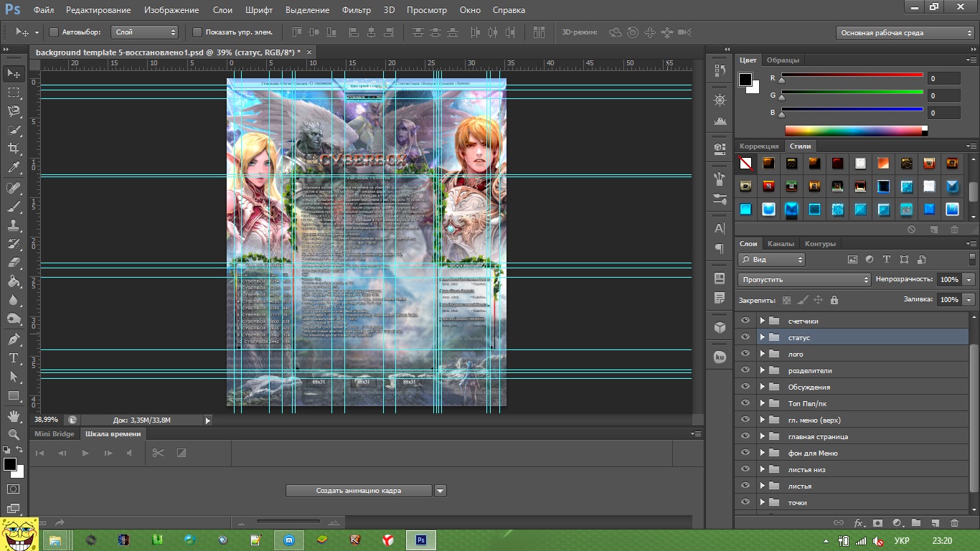The image size is (980, 551).
Task: Select the Gradient tool
Action: coord(14,281)
